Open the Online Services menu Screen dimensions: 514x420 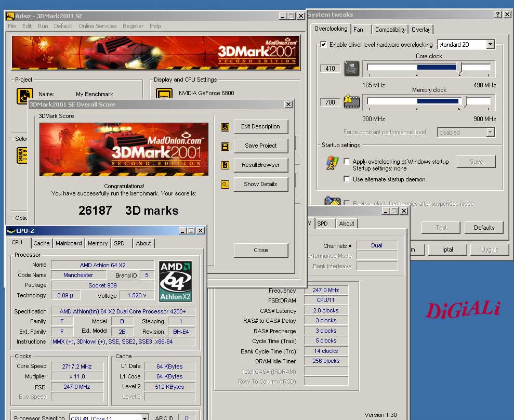[97, 26]
